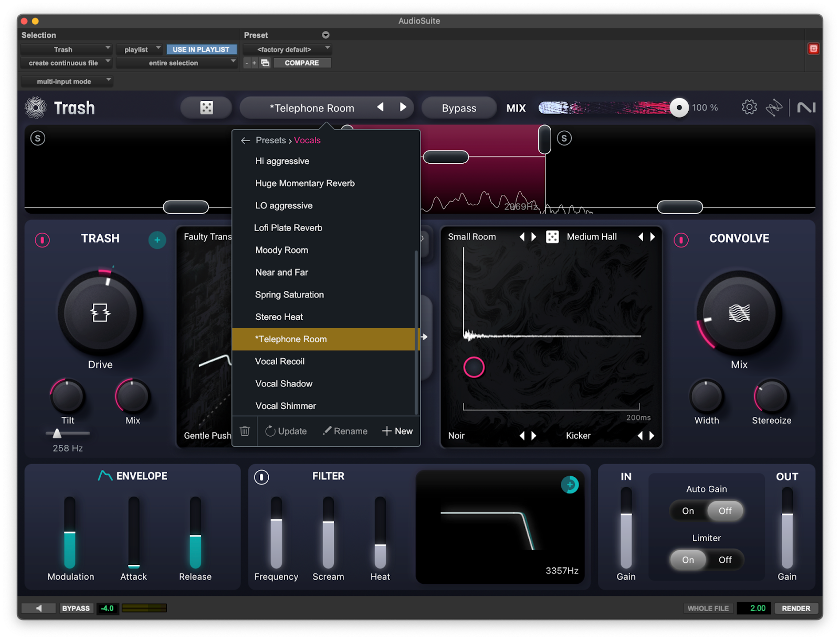
Task: Click New preset button
Action: pyautogui.click(x=397, y=431)
